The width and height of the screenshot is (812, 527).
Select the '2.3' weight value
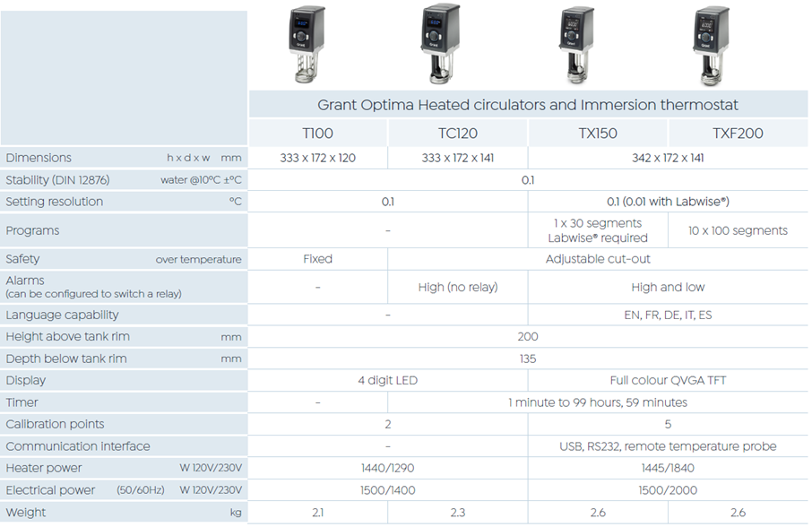pyautogui.click(x=458, y=513)
